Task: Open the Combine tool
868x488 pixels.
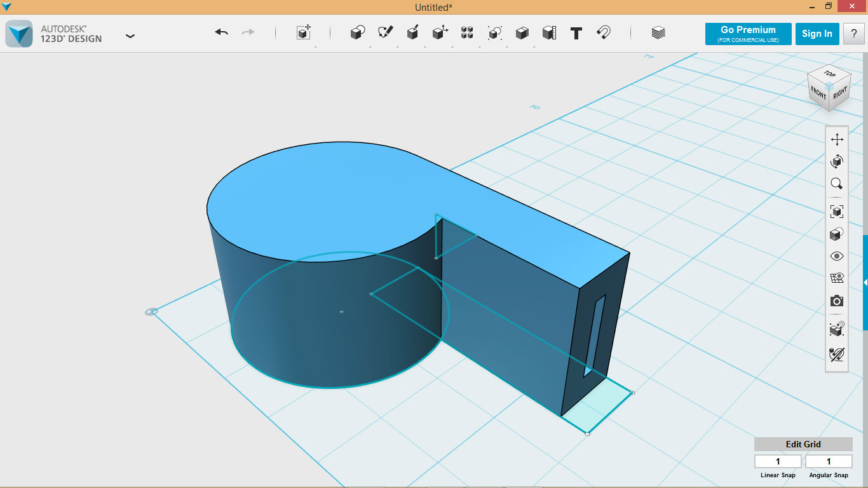Action: click(522, 32)
